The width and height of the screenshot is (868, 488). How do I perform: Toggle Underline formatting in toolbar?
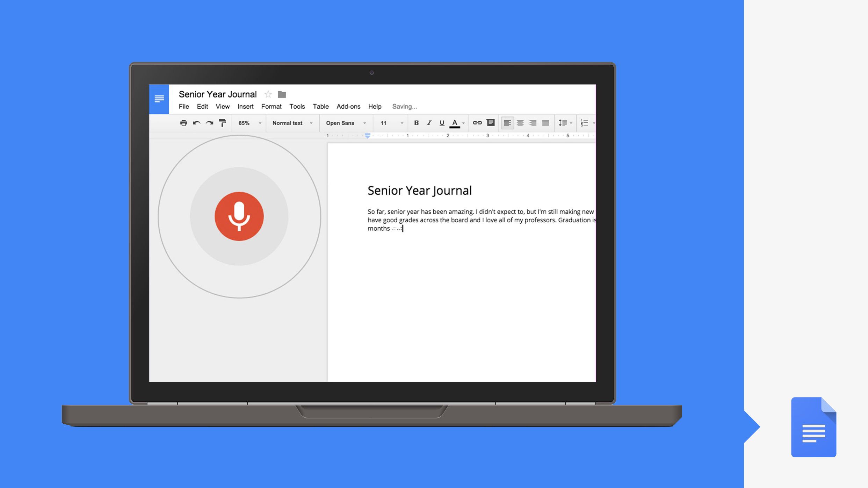(x=441, y=122)
